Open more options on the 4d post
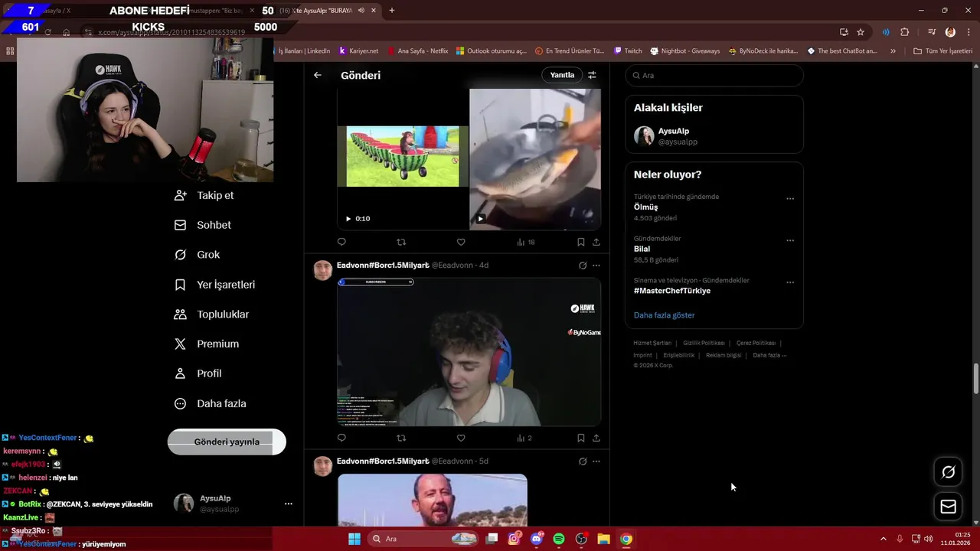This screenshot has height=551, width=980. click(x=596, y=266)
